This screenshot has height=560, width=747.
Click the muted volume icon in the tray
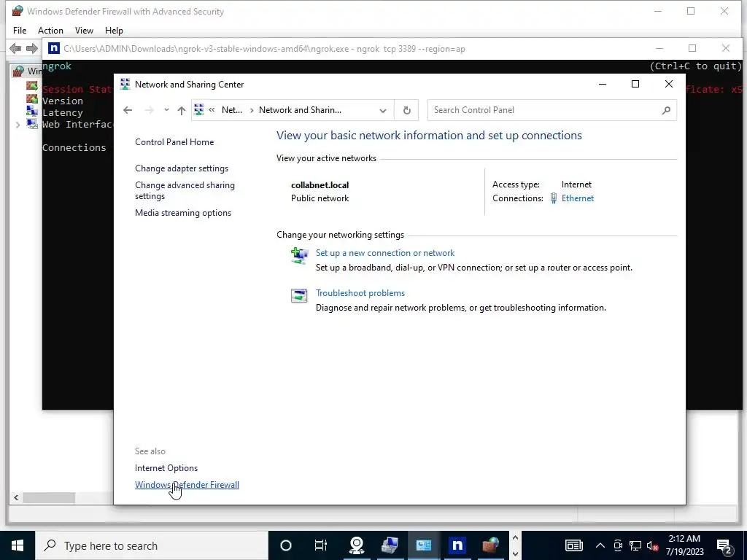click(653, 545)
